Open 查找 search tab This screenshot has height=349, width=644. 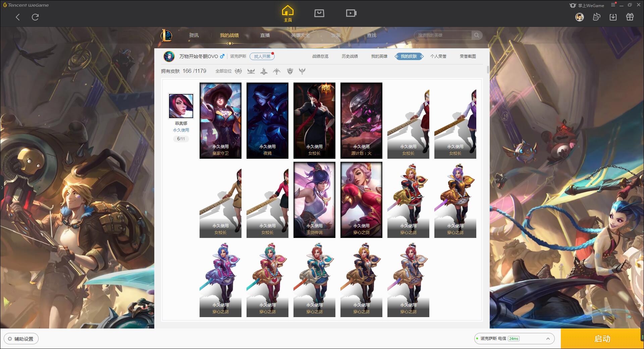click(x=372, y=35)
